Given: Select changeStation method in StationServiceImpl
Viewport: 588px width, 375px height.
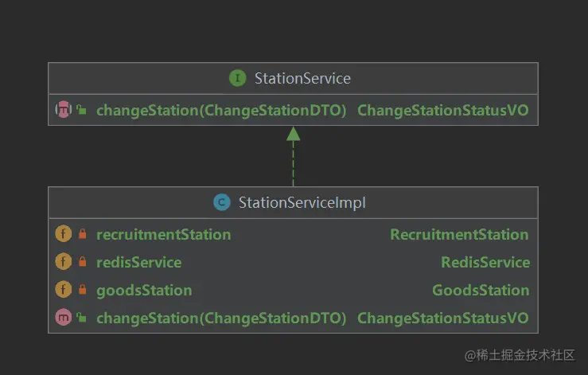Looking at the screenshot, I should click(221, 318).
